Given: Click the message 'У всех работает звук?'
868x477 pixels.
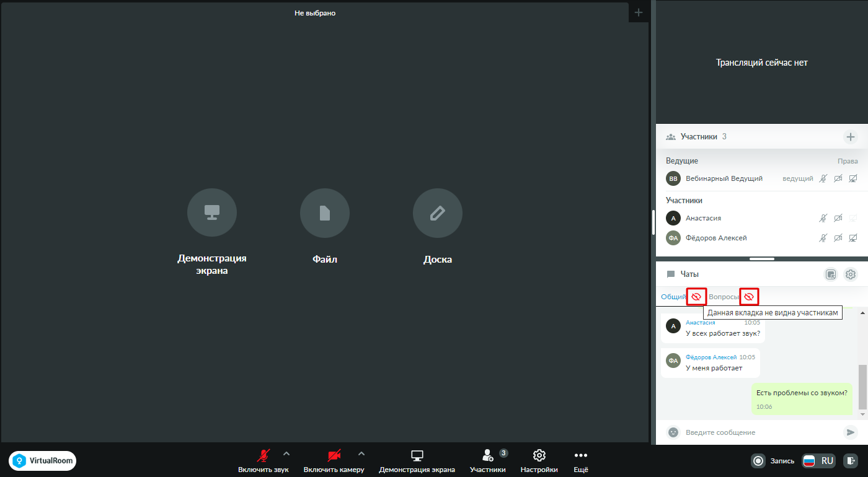Looking at the screenshot, I should click(723, 334).
